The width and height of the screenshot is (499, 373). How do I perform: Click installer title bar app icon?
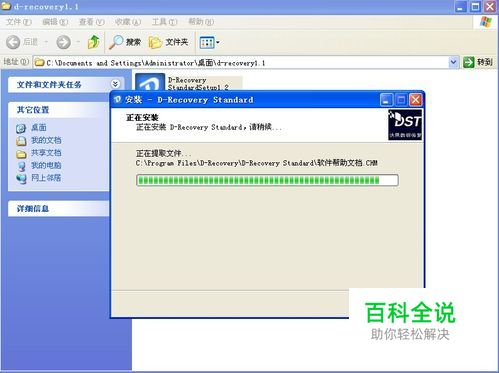tap(117, 99)
